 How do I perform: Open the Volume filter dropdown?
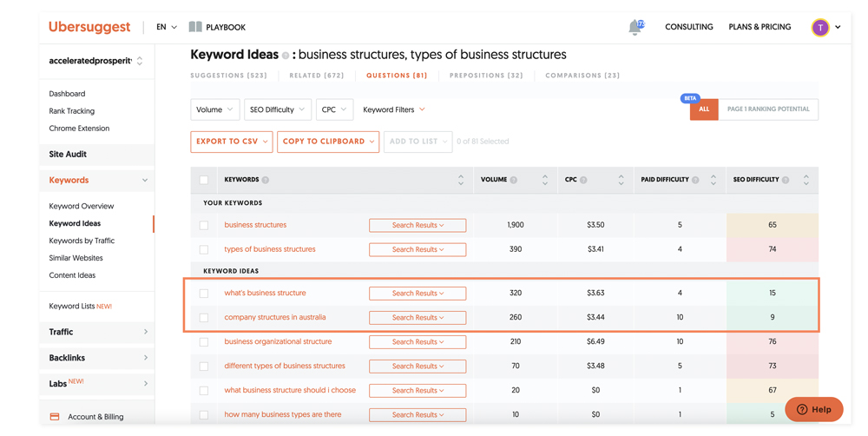(214, 109)
